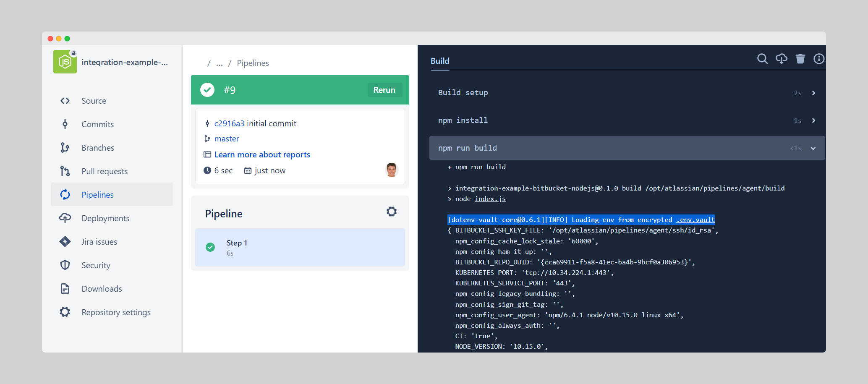Screen dimensions: 868x384
Task: Click the Source code brackets icon
Action: [x=65, y=101]
